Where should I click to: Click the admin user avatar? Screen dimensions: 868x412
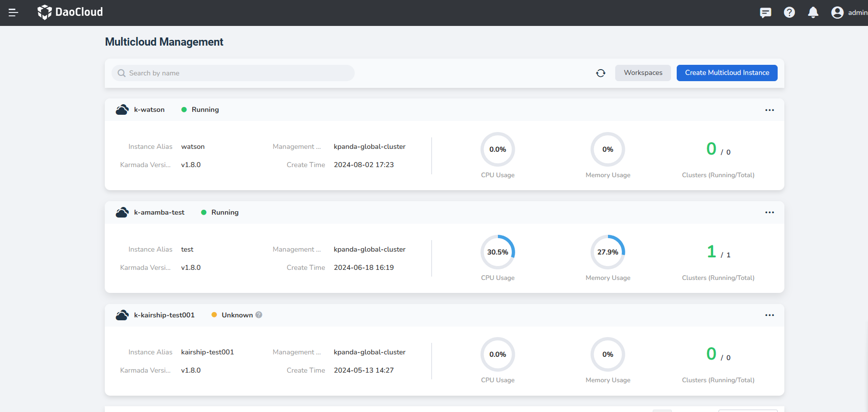pos(837,12)
